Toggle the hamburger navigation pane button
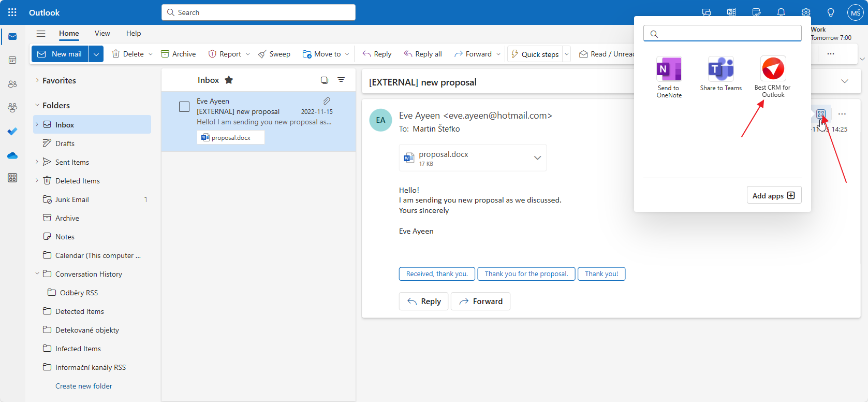This screenshot has height=402, width=868. coord(41,34)
